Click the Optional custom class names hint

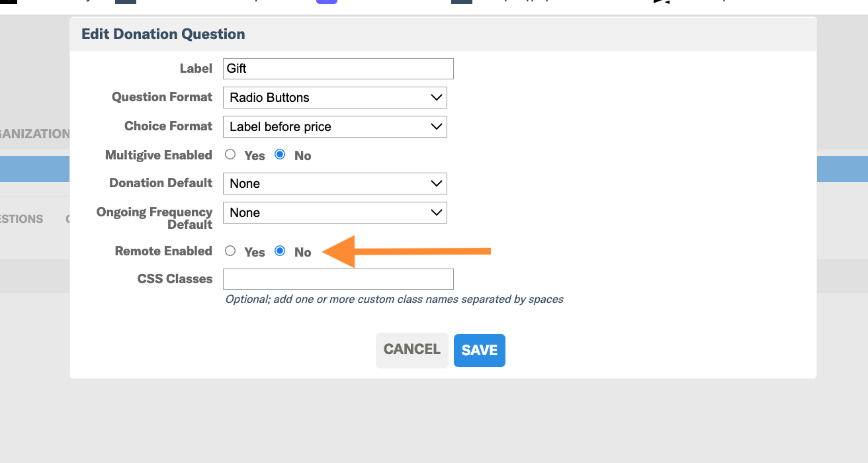point(394,299)
